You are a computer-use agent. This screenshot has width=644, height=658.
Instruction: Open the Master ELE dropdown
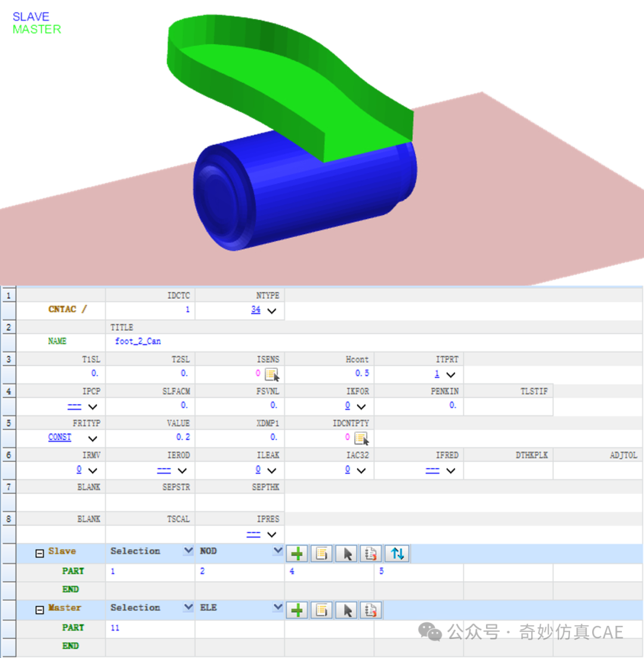point(278,607)
